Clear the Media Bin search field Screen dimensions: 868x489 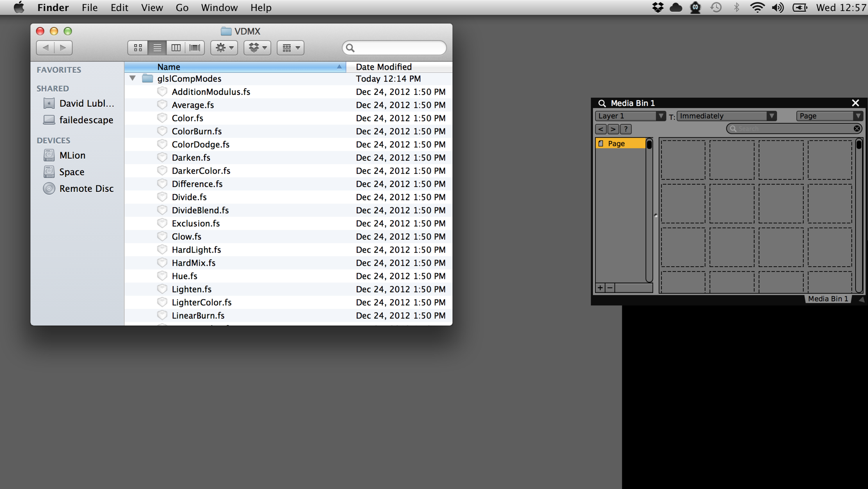(x=857, y=129)
